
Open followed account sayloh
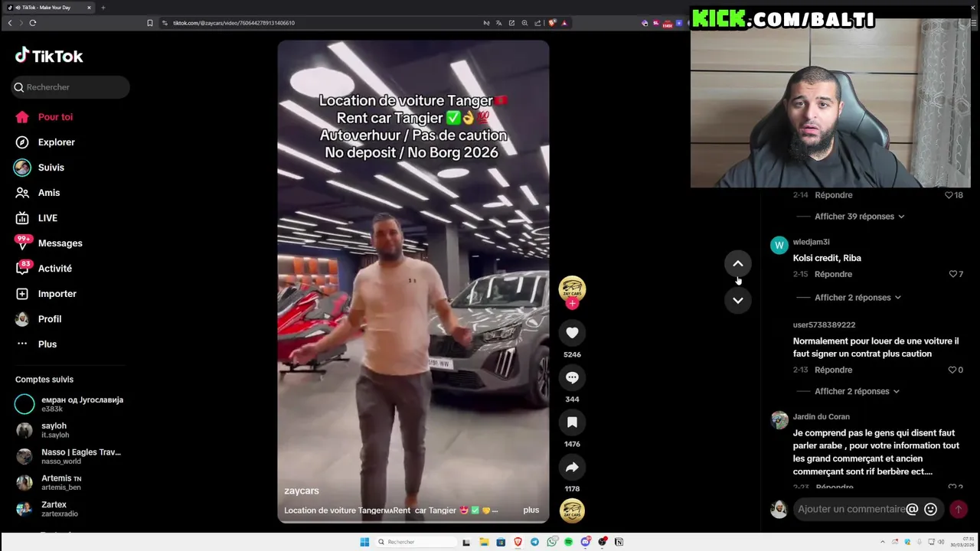coord(43,430)
